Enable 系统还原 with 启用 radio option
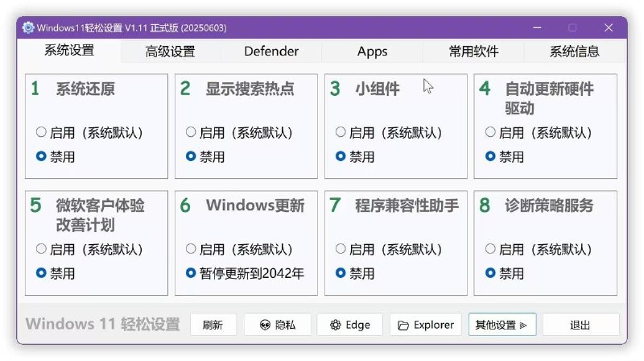This screenshot has width=644, height=361. (x=41, y=133)
